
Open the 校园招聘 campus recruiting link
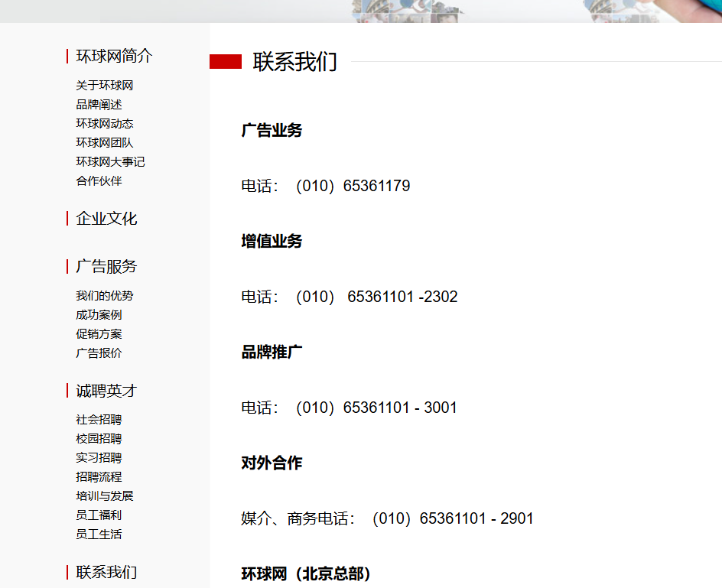[98, 438]
